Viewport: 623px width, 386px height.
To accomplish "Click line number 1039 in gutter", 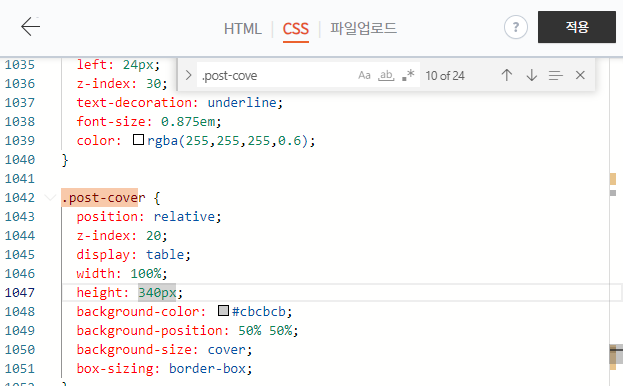I will point(20,140).
